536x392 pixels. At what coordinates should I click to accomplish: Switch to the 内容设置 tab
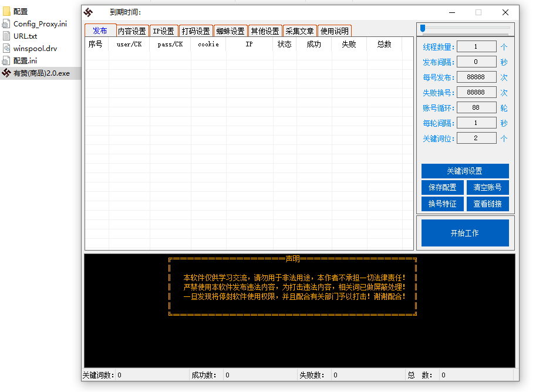(x=132, y=30)
